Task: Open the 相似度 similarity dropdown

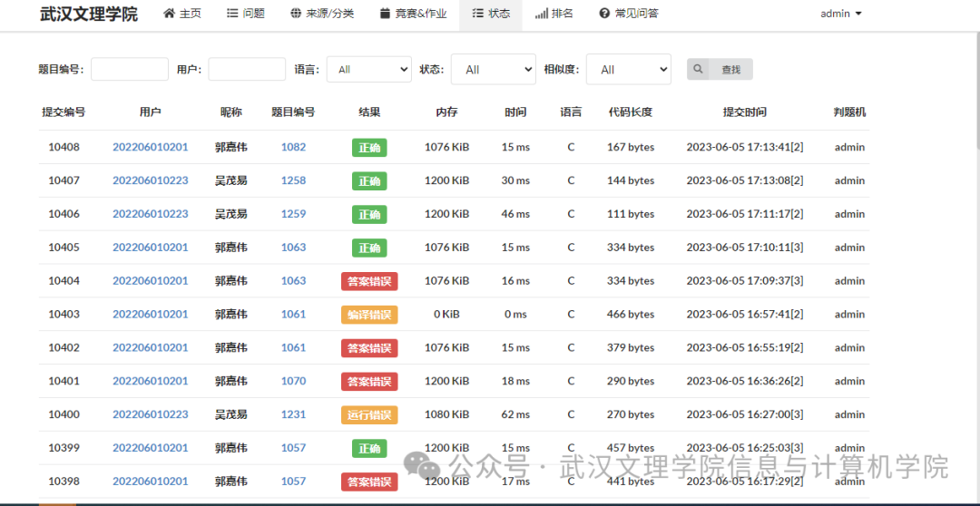Action: [628, 70]
